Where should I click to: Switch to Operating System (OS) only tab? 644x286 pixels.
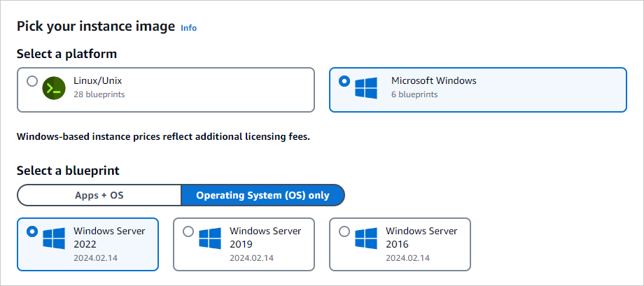click(x=263, y=195)
